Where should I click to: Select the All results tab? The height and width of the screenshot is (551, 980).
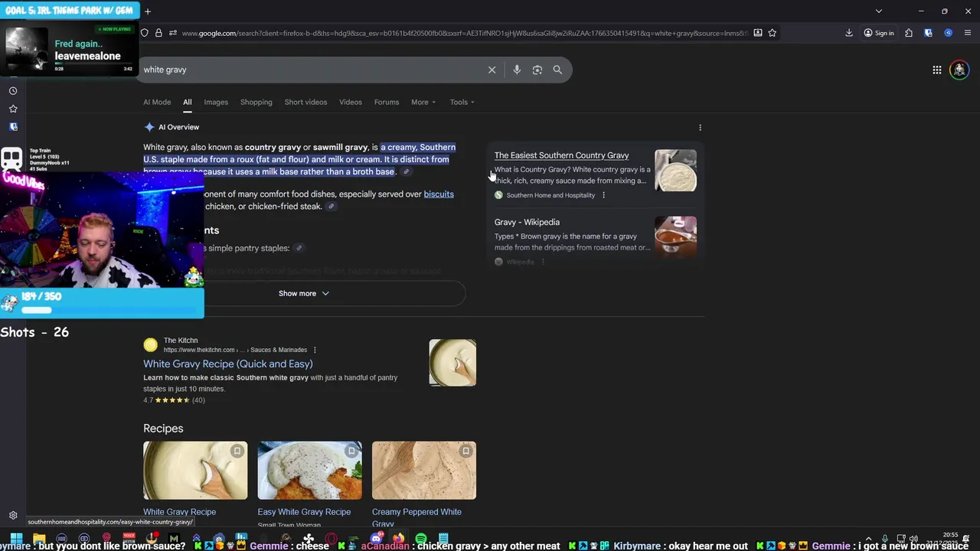pyautogui.click(x=187, y=102)
